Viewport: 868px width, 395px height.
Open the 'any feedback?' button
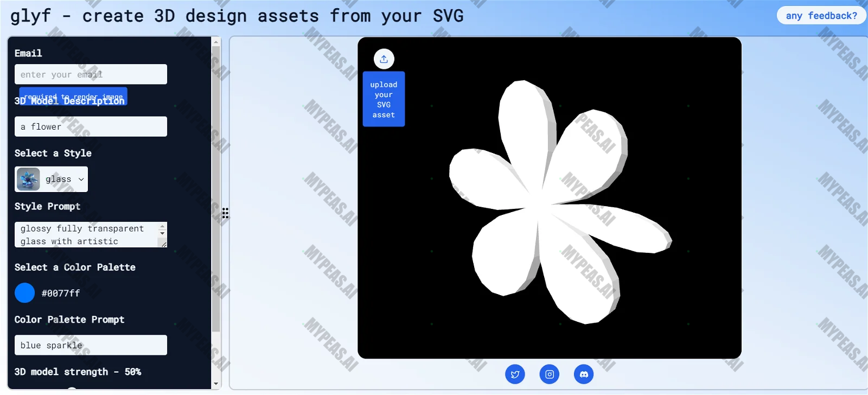tap(821, 15)
